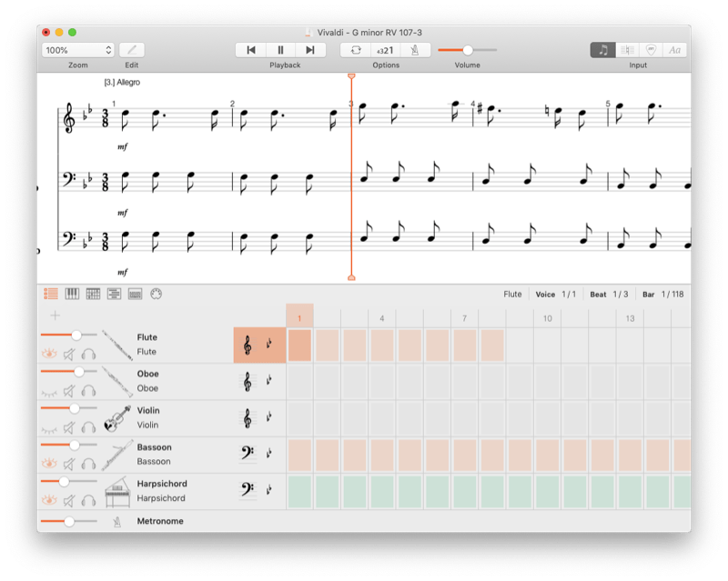The width and height of the screenshot is (728, 581).
Task: Click the Edit pencil button
Action: click(132, 50)
